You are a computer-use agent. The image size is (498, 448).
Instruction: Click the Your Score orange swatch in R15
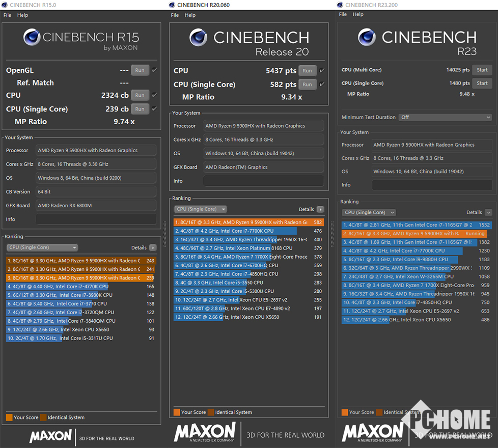point(9,417)
